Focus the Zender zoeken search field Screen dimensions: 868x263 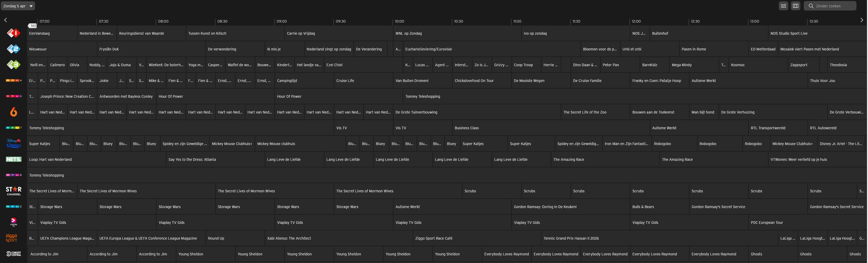830,6
